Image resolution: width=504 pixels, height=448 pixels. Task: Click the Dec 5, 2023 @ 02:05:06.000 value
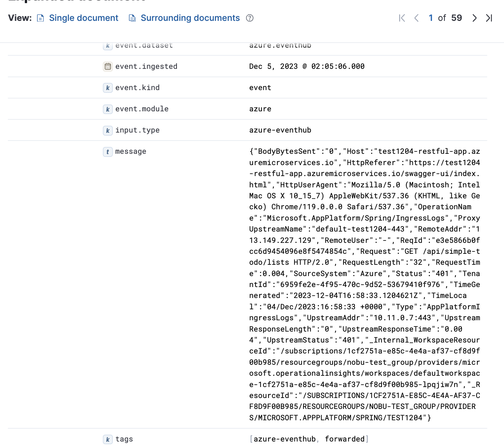click(x=307, y=66)
